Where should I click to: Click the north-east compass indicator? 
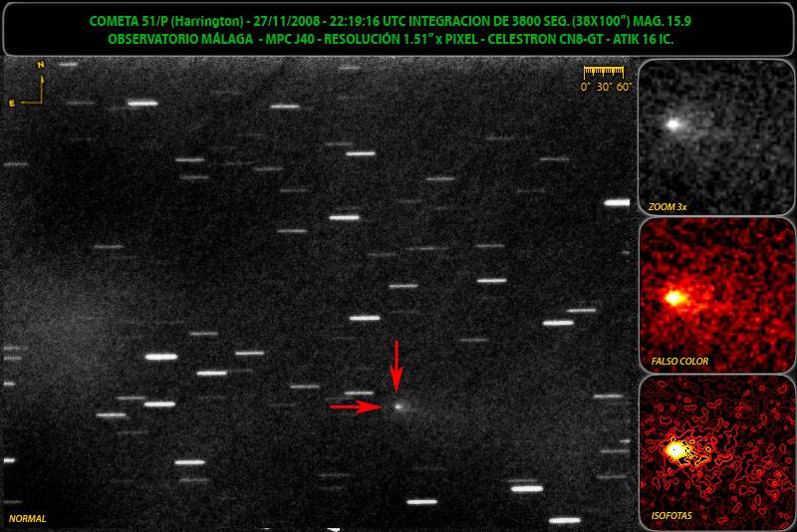28,85
